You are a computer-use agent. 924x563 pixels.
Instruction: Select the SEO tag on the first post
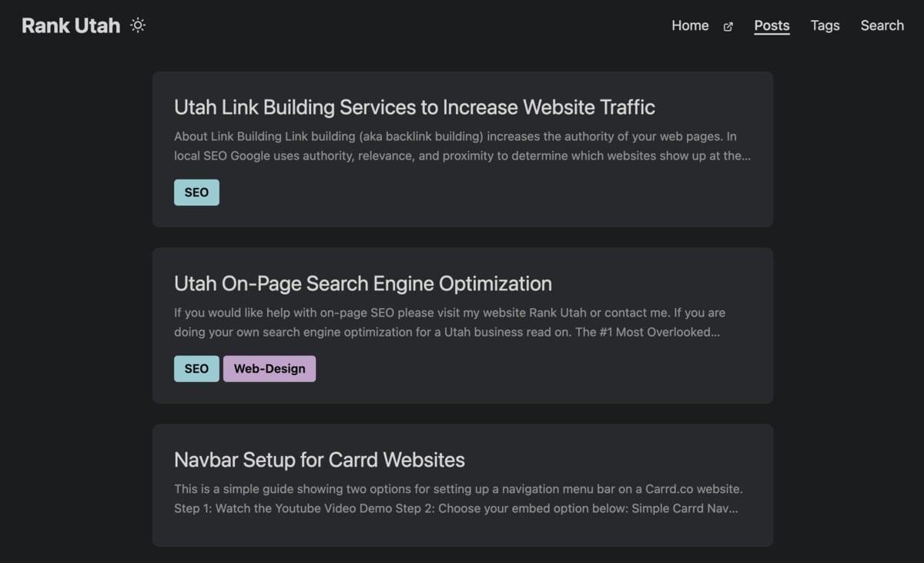(x=196, y=192)
